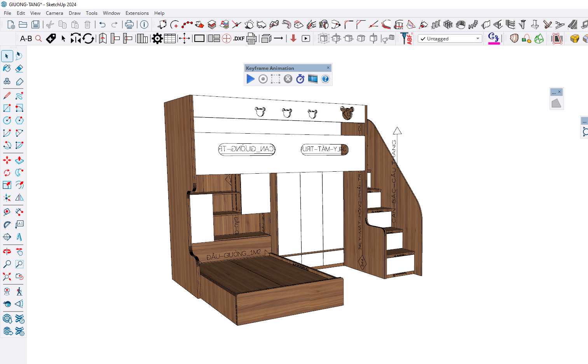Image resolution: width=588 pixels, height=364 pixels.
Task: Click the magenta-underlined Cz color icon
Action: (494, 38)
